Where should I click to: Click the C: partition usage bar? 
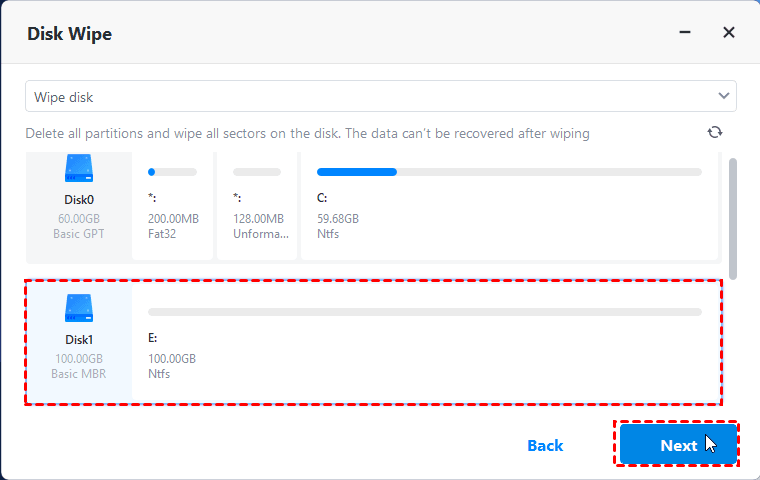coord(509,172)
